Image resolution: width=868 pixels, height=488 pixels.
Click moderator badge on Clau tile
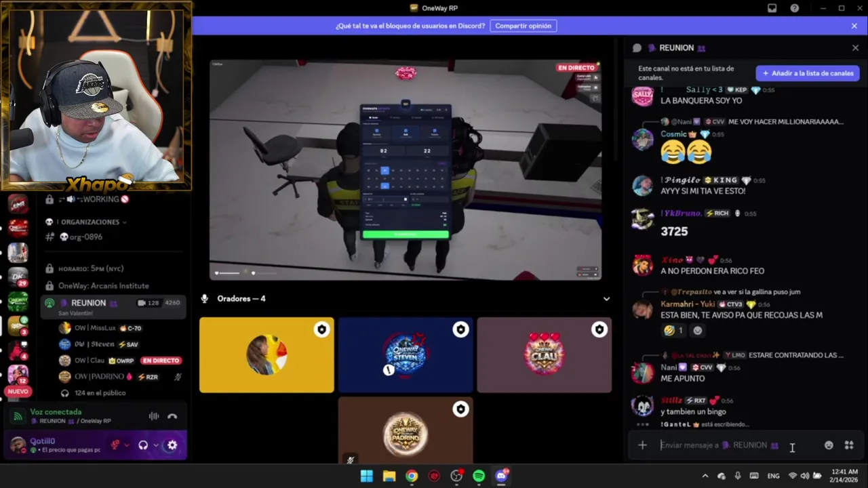(x=599, y=329)
